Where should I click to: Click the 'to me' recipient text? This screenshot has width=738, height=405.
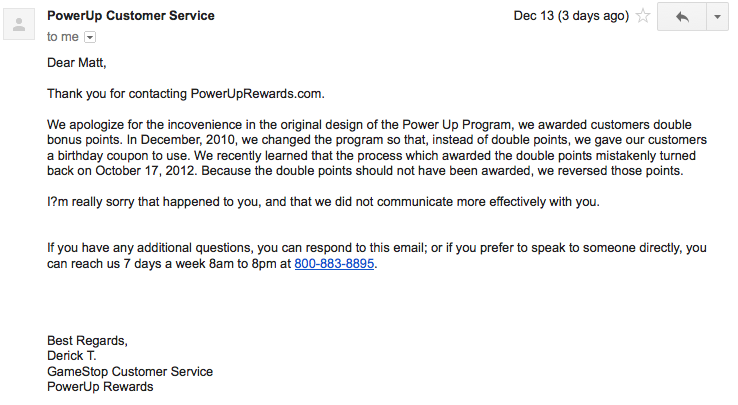(63, 37)
